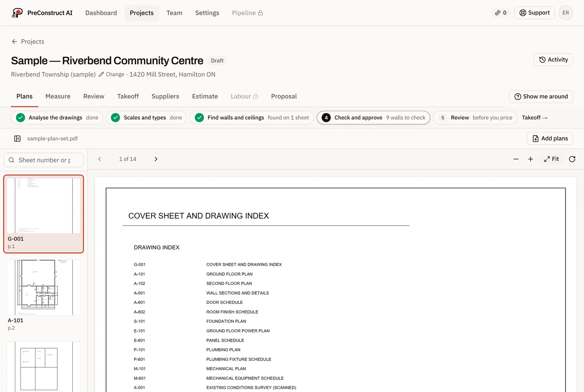The width and height of the screenshot is (584, 392).
Task: Switch to the Review tab
Action: coord(94,96)
